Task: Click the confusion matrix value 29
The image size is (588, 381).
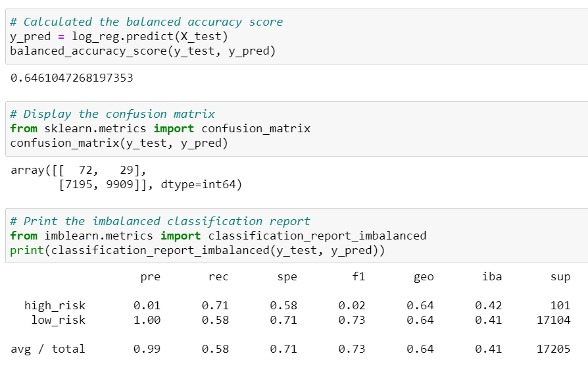Action: pyautogui.click(x=127, y=170)
